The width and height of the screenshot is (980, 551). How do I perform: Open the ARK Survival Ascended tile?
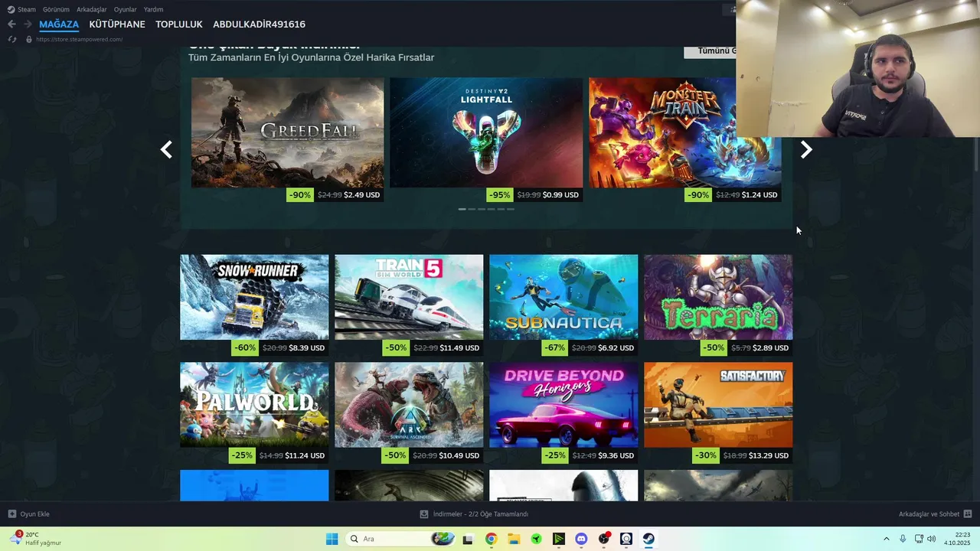[409, 405]
